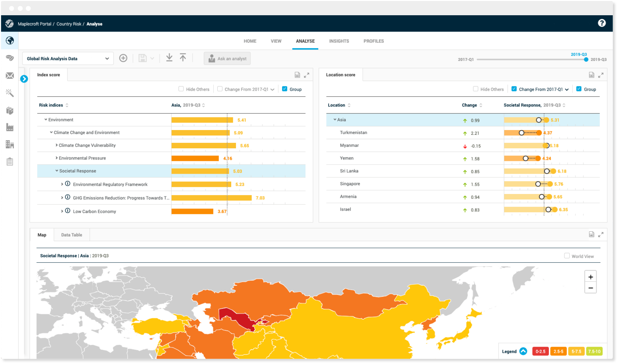Expand the Climate Change Vulnerability index

click(x=56, y=145)
